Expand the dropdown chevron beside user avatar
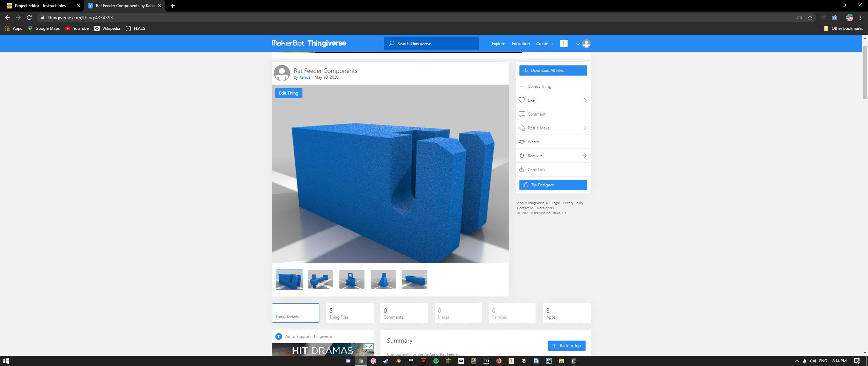868x366 pixels. (x=578, y=44)
